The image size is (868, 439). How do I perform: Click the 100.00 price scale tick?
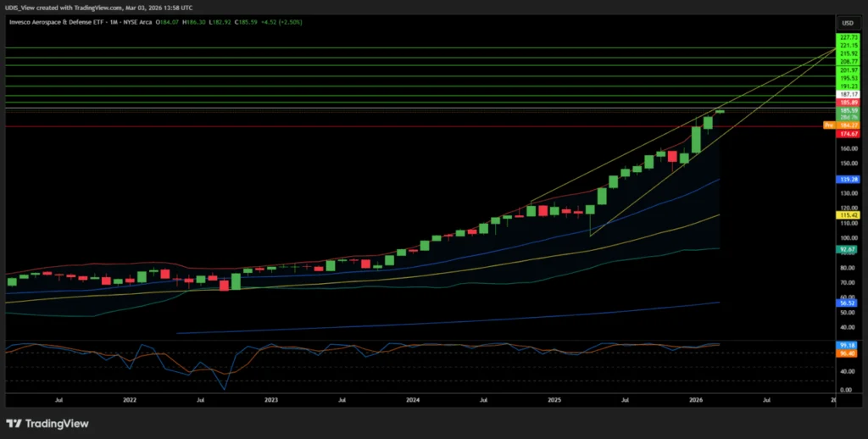point(849,238)
